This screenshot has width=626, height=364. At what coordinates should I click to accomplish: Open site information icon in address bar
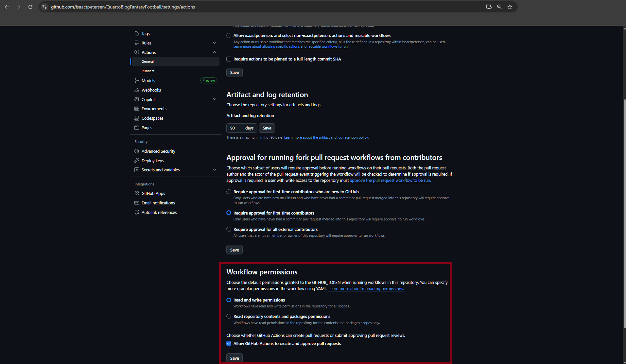coord(44,7)
